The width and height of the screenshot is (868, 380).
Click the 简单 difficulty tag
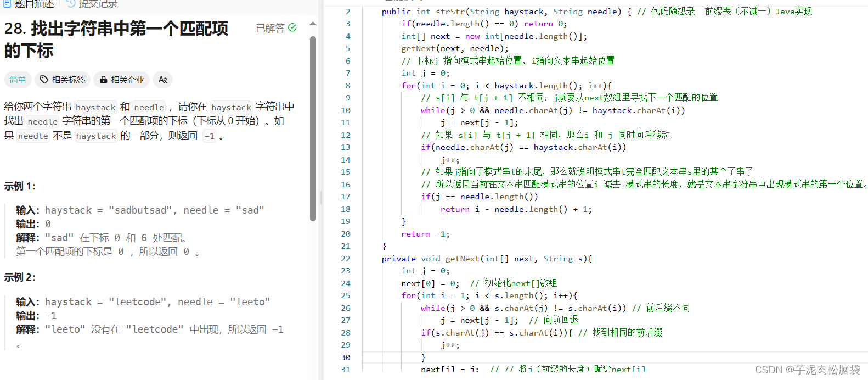pos(18,80)
